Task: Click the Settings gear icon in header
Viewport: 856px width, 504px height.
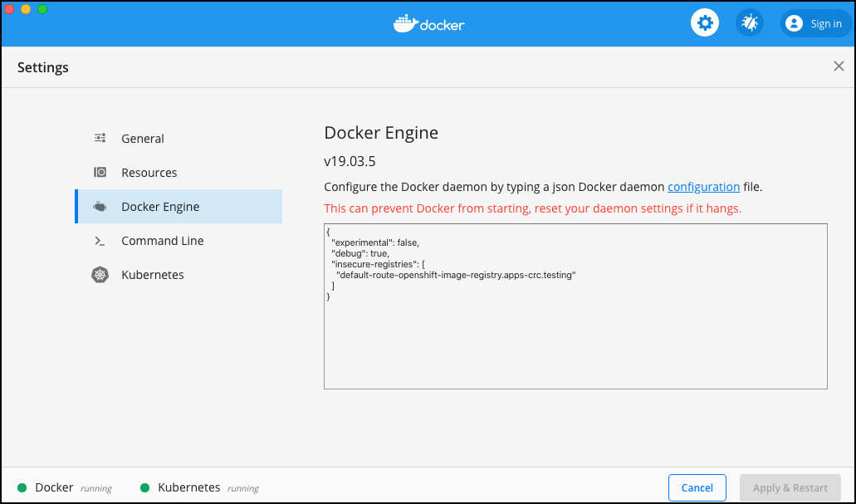Action: [x=705, y=23]
